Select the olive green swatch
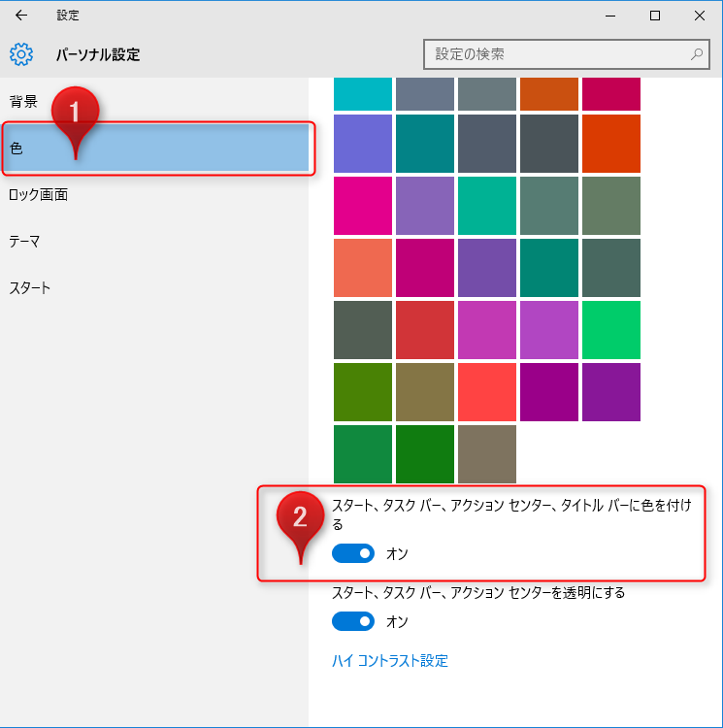 tap(363, 392)
